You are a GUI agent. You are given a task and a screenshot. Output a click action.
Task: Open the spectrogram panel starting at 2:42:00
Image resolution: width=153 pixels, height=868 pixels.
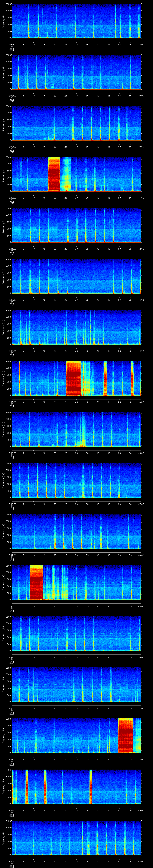point(77,276)
